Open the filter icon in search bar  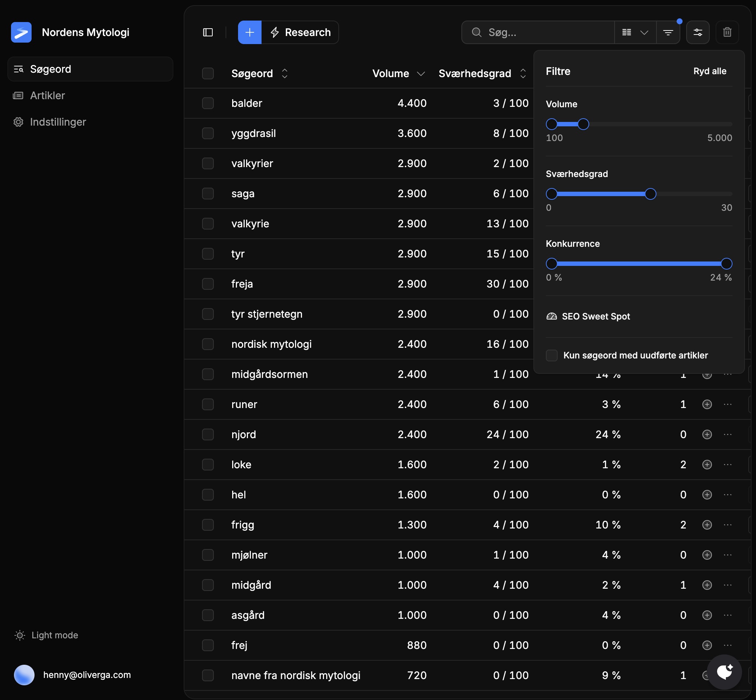click(x=668, y=32)
